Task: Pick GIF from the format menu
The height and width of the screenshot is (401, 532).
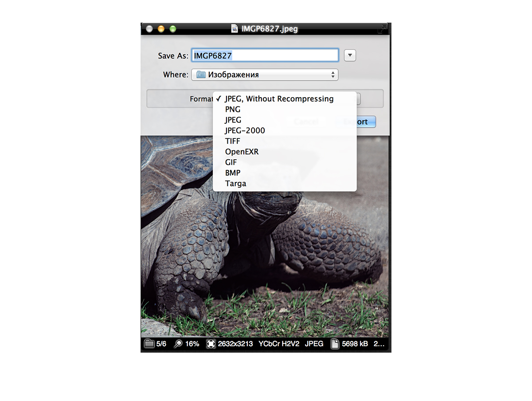Action: [x=285, y=162]
